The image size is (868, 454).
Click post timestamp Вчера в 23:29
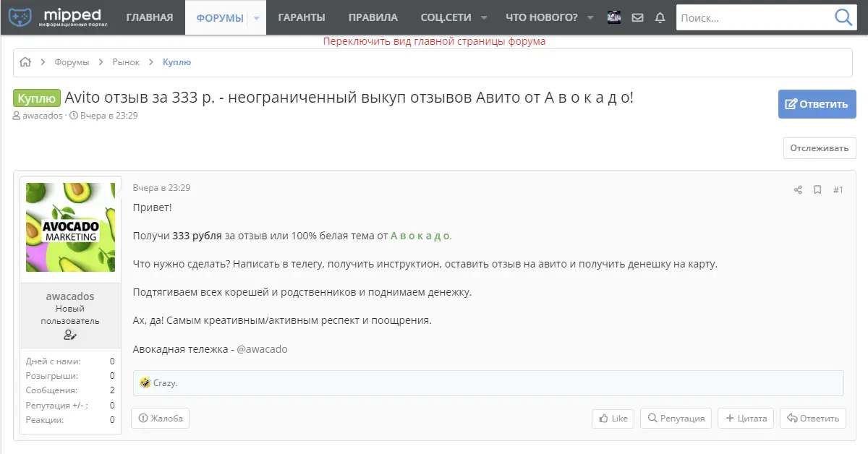coord(161,188)
